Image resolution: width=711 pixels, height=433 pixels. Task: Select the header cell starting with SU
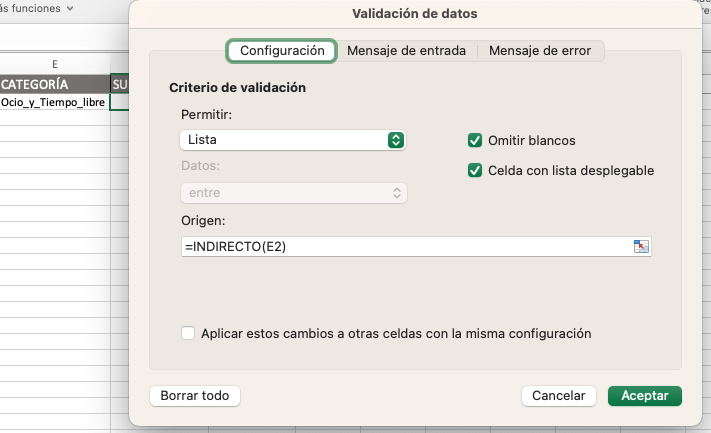click(120, 83)
